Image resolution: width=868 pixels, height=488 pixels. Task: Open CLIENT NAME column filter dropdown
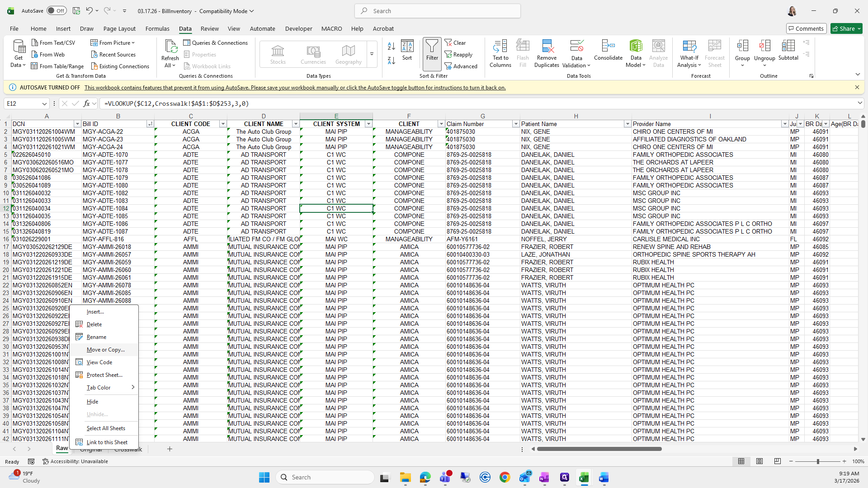click(296, 124)
